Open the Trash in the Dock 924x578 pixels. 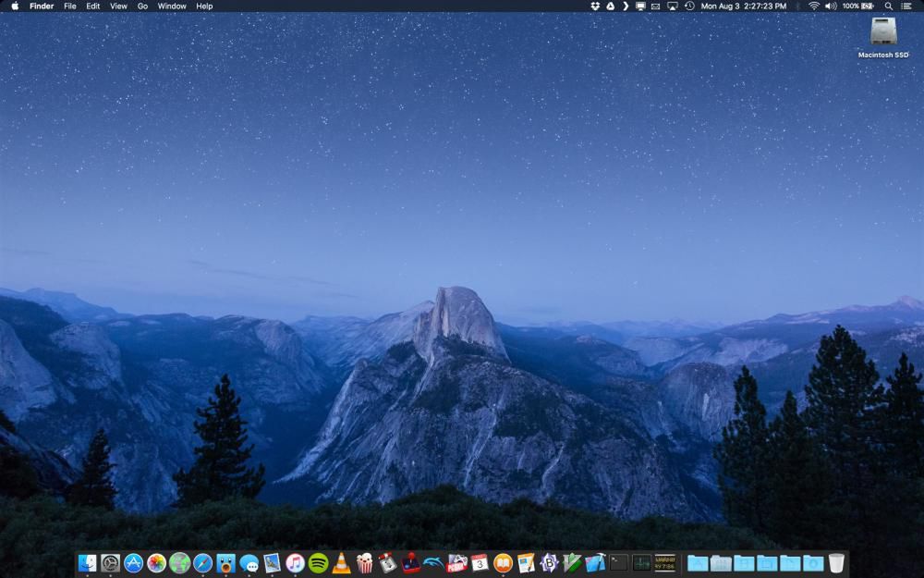click(x=835, y=562)
